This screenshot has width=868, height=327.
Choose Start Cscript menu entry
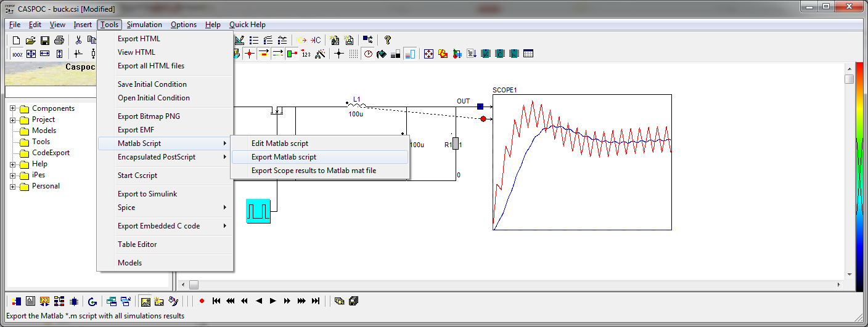click(165, 176)
